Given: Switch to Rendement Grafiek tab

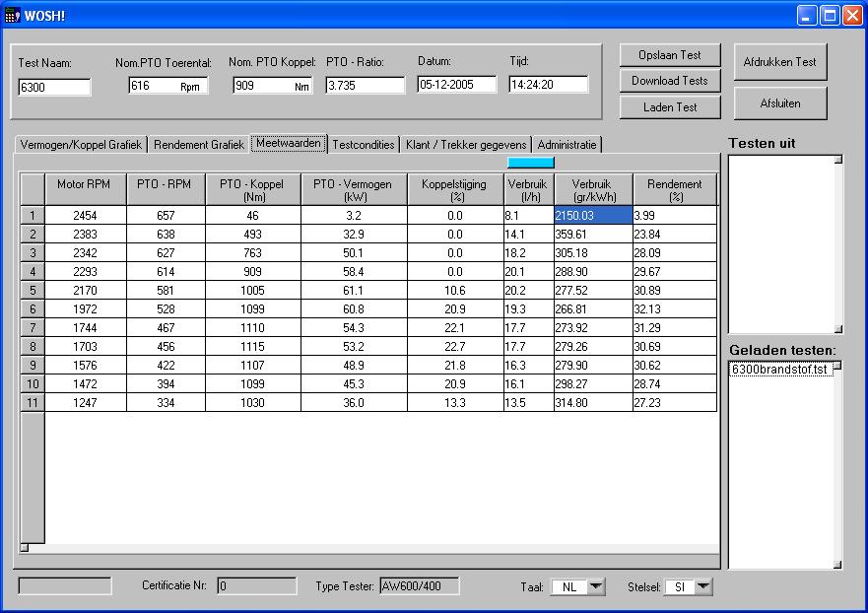Looking at the screenshot, I should tap(199, 145).
